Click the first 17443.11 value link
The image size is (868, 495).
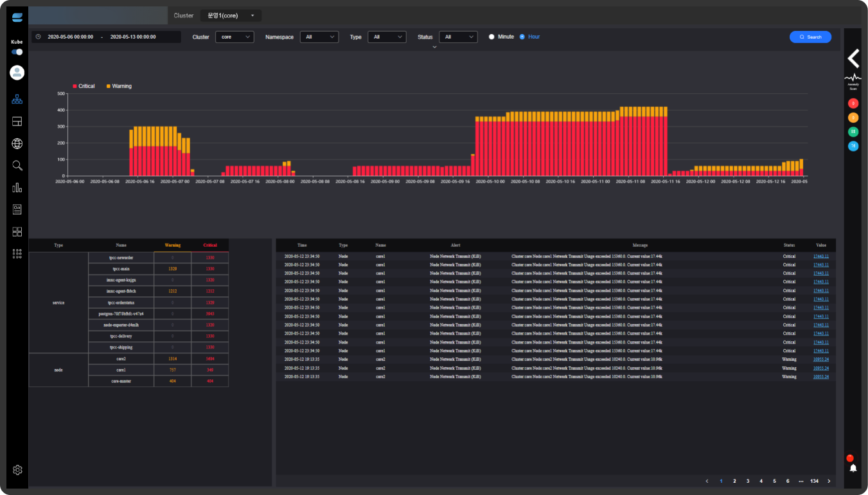coord(820,256)
